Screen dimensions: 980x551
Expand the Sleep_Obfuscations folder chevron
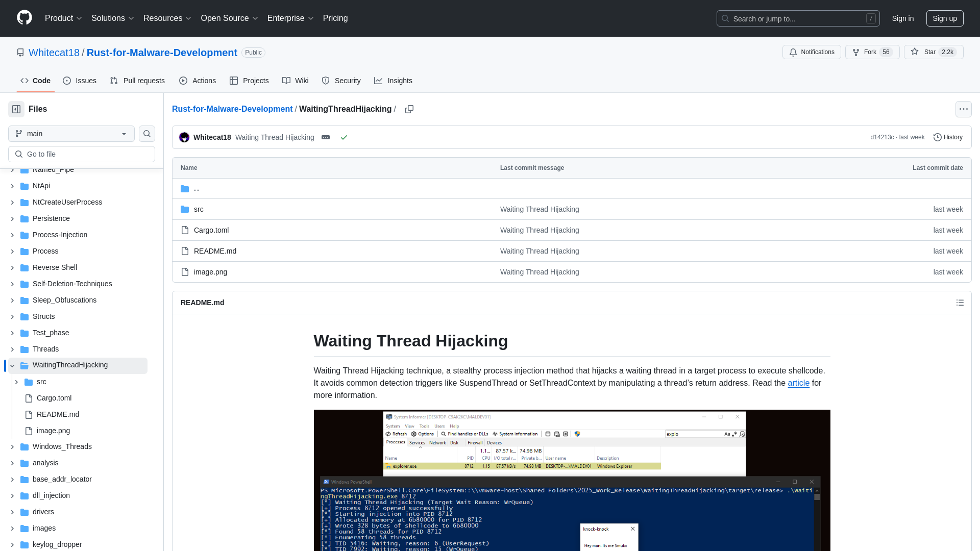(12, 300)
